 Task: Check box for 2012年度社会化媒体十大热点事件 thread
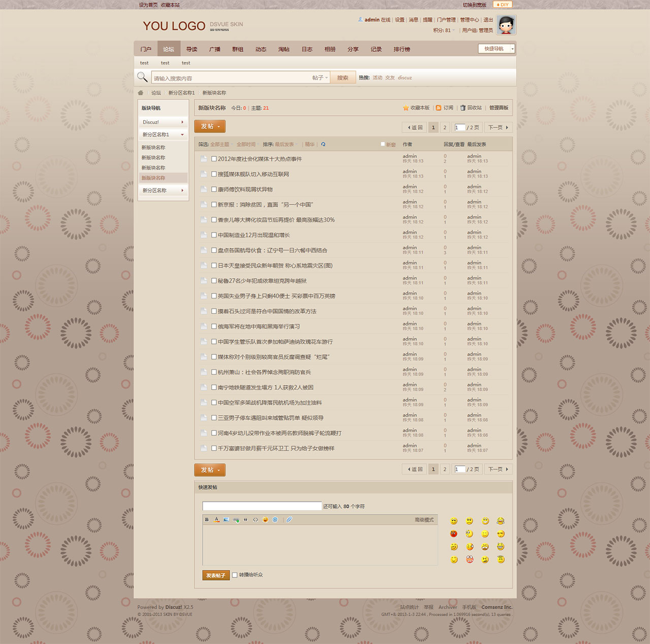214,159
